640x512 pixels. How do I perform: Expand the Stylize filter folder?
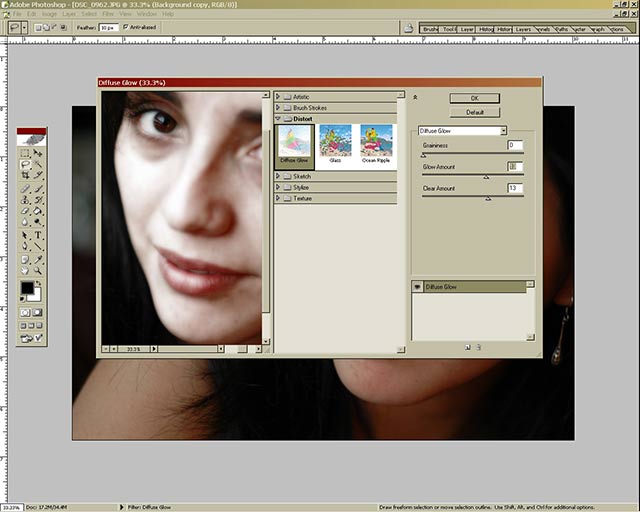coord(278,187)
